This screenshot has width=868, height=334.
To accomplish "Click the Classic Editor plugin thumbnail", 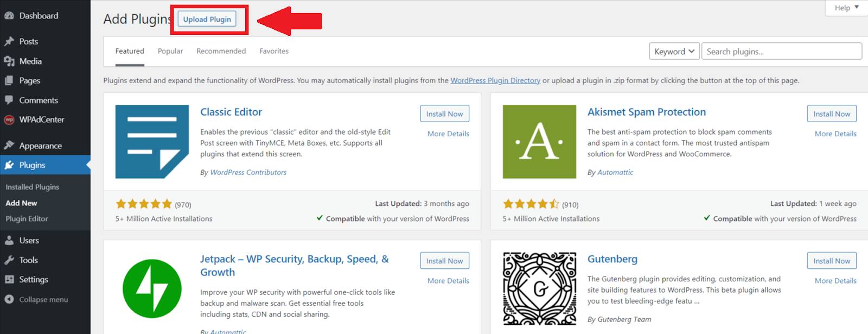I will (x=152, y=142).
